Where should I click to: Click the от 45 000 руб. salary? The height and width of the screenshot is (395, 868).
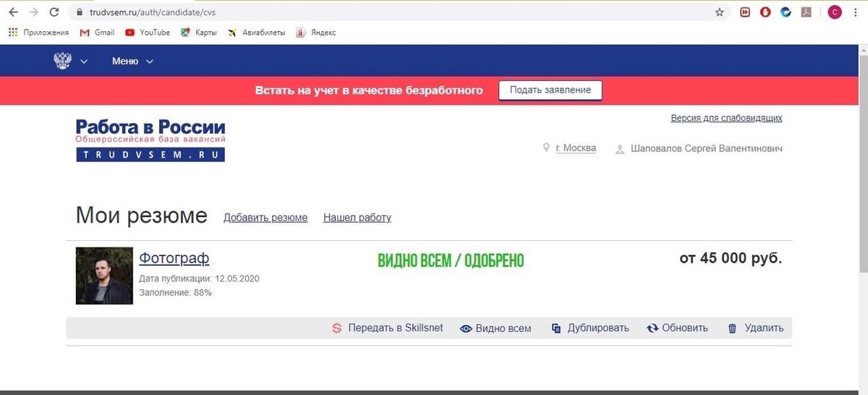[731, 258]
